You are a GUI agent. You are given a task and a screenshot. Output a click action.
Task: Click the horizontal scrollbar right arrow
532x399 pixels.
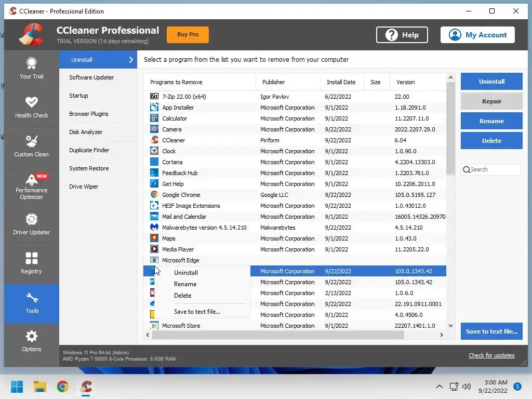442,335
